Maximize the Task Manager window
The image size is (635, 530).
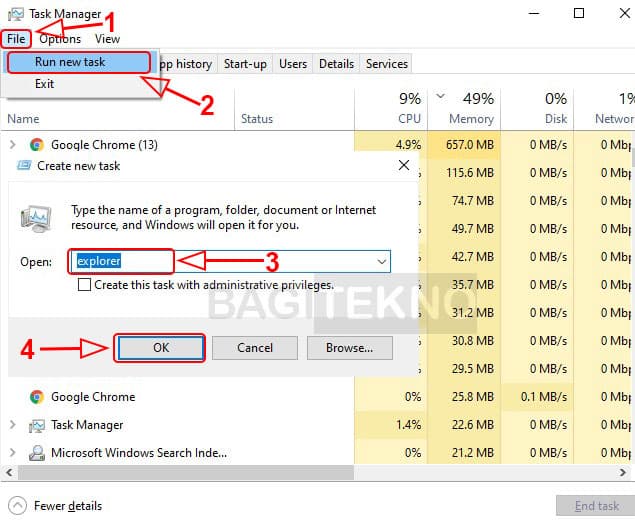[x=579, y=14]
